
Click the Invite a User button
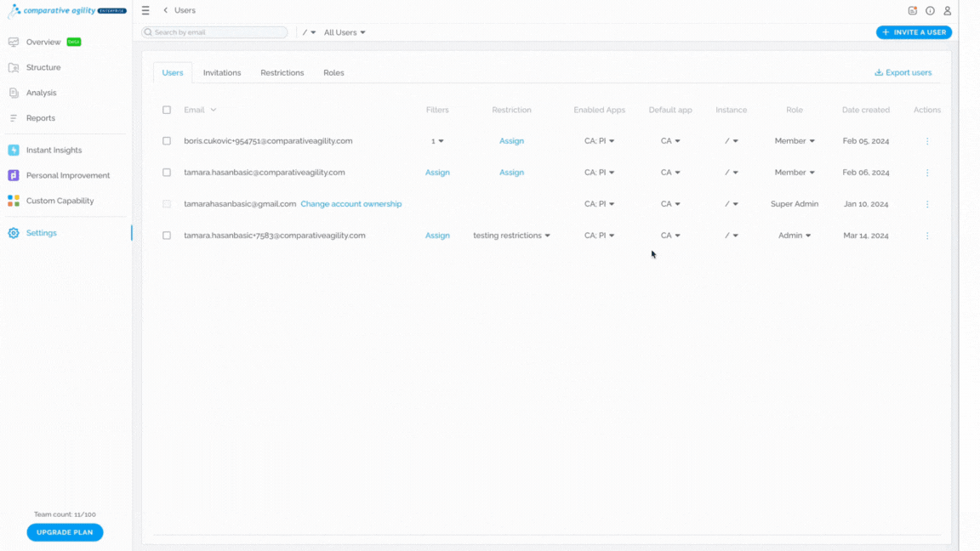pos(914,32)
